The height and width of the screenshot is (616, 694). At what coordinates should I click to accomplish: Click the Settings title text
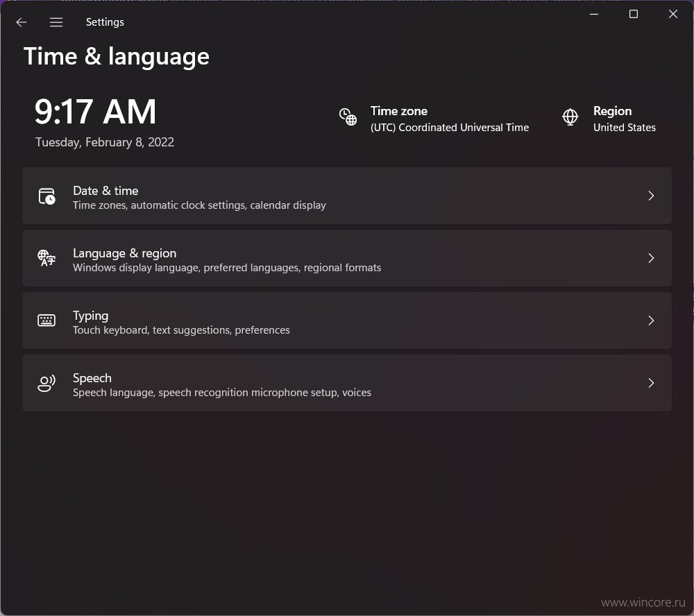point(105,22)
